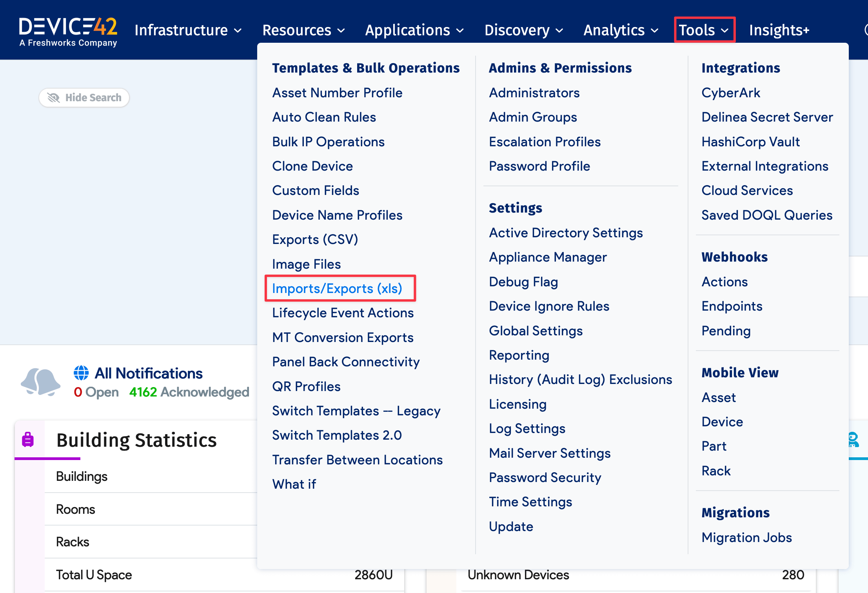Click the globe icon beside All Notifications
This screenshot has height=593, width=868.
point(81,373)
